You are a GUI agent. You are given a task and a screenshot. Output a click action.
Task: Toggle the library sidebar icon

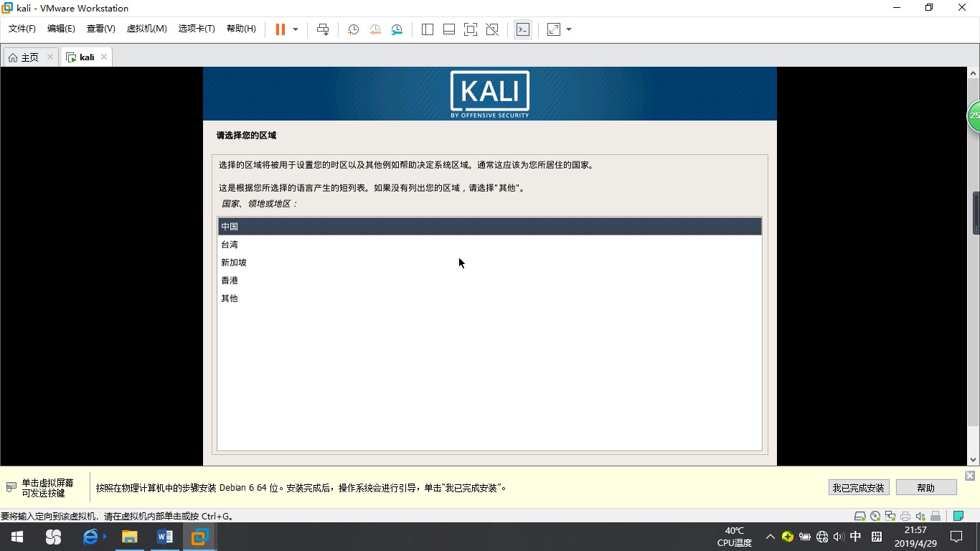(428, 29)
